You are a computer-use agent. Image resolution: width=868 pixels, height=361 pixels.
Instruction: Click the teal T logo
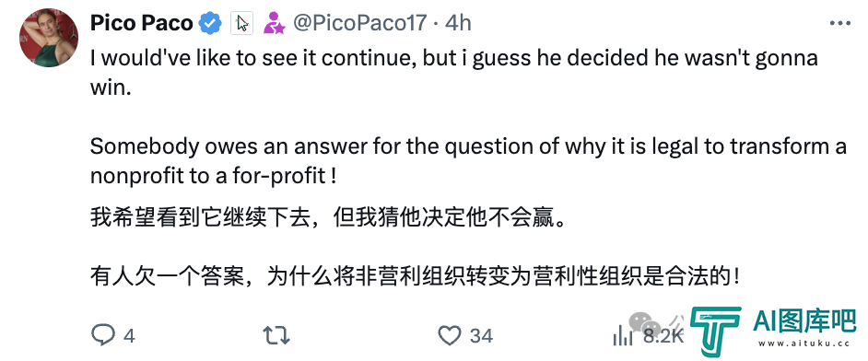pyautogui.click(x=715, y=332)
